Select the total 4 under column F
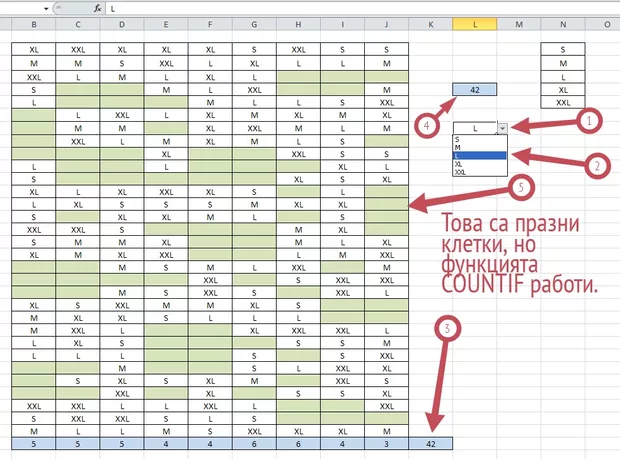The height and width of the screenshot is (459, 620). (x=210, y=444)
